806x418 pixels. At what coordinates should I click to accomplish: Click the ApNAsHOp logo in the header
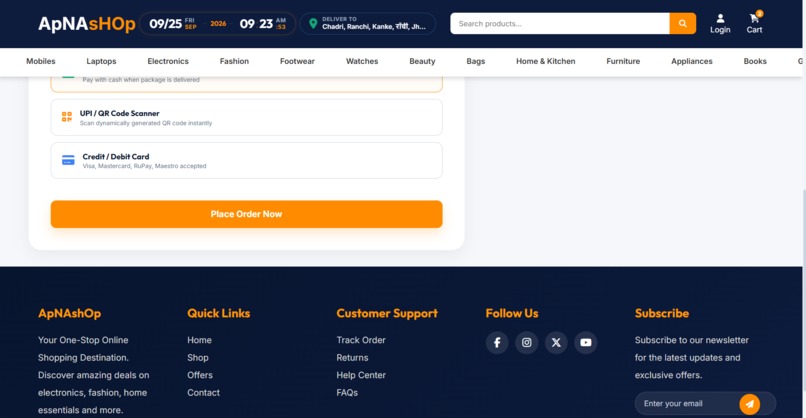[86, 24]
